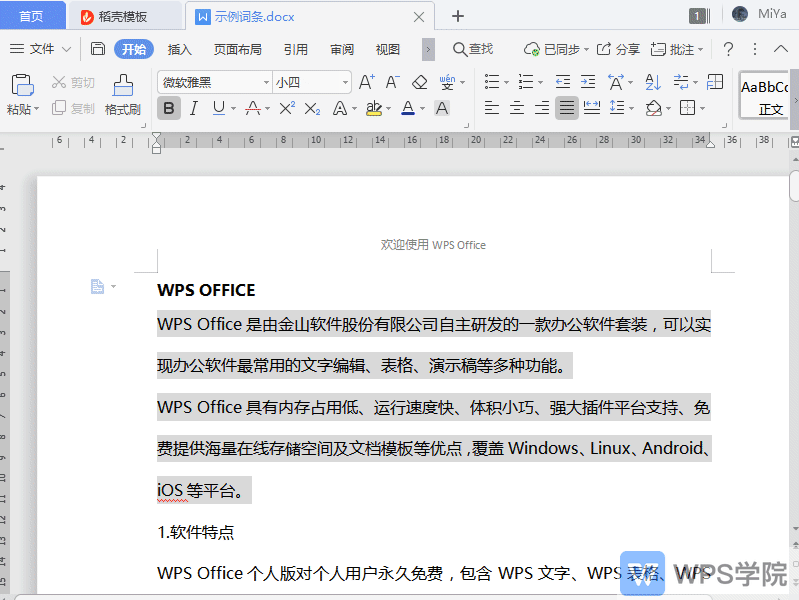Image resolution: width=799 pixels, height=600 pixels.
Task: Toggle Underline formatting button
Action: pos(219,108)
